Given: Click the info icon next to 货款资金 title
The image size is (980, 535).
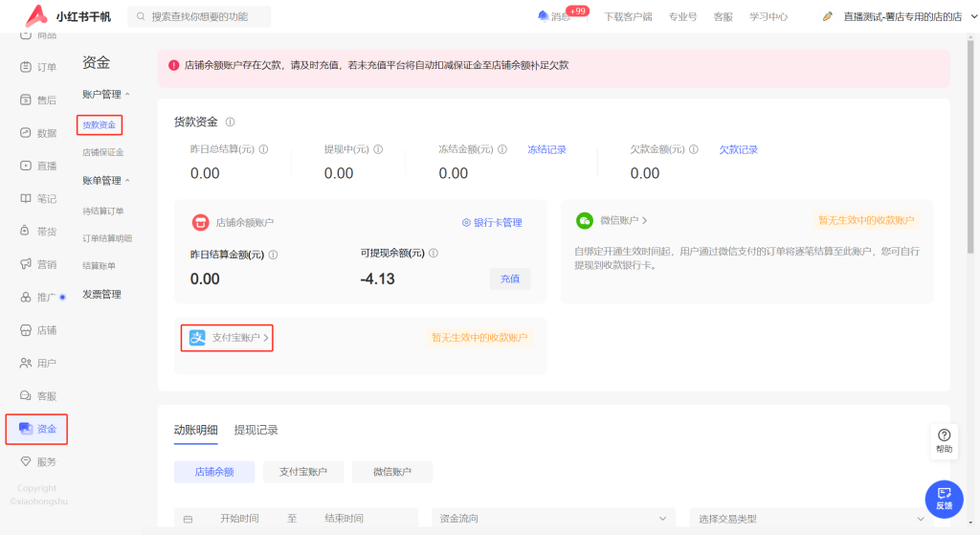Looking at the screenshot, I should pyautogui.click(x=230, y=122).
